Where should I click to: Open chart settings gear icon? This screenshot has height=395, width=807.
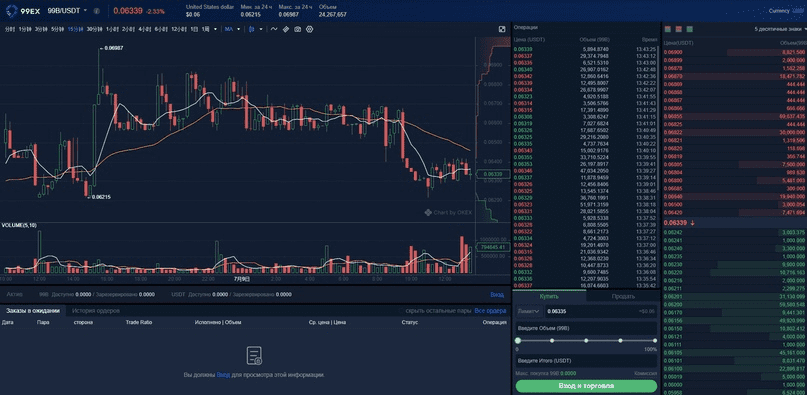pos(310,29)
